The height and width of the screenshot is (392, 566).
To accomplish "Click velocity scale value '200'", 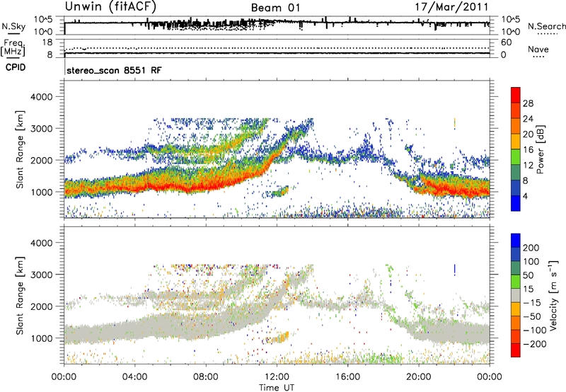I will click(531, 248).
